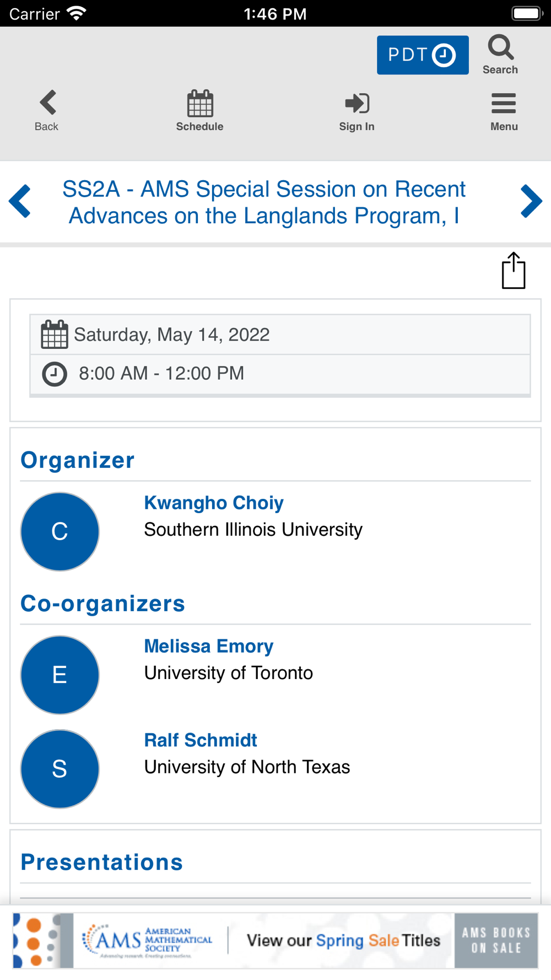Tap the blue C avatar circle
551x980 pixels.
pos(60,531)
